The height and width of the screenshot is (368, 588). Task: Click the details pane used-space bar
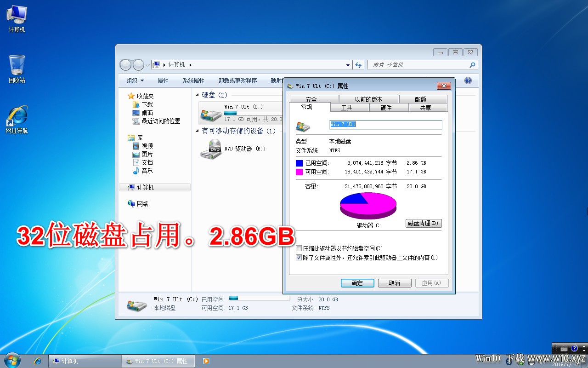260,298
